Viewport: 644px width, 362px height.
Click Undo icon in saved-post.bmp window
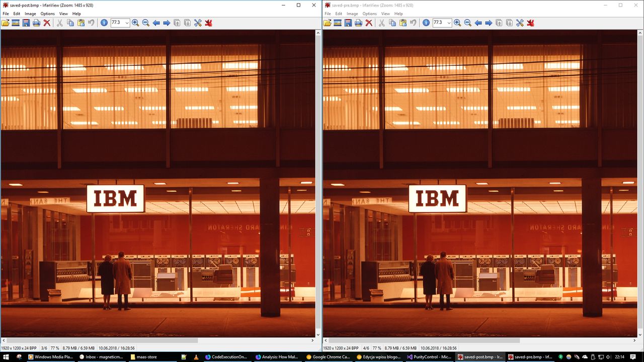click(91, 23)
